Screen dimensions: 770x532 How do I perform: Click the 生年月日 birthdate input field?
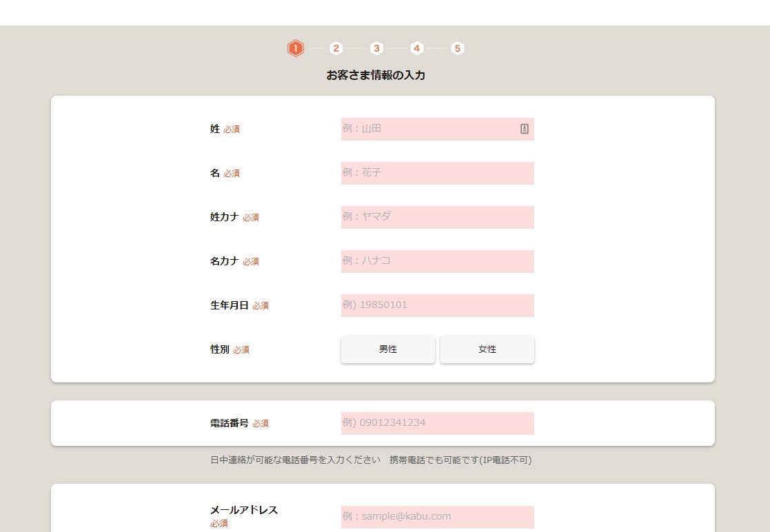click(437, 305)
